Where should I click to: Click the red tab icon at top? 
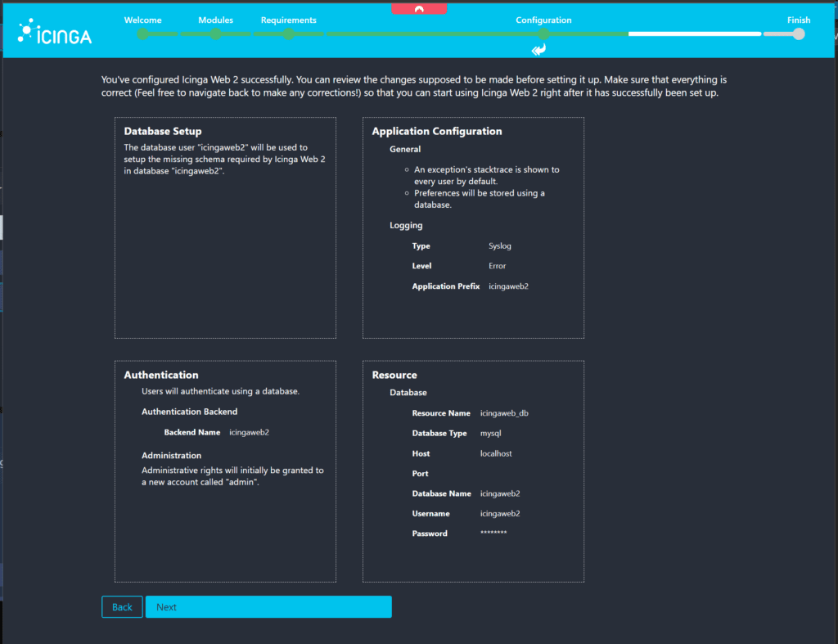coord(419,8)
